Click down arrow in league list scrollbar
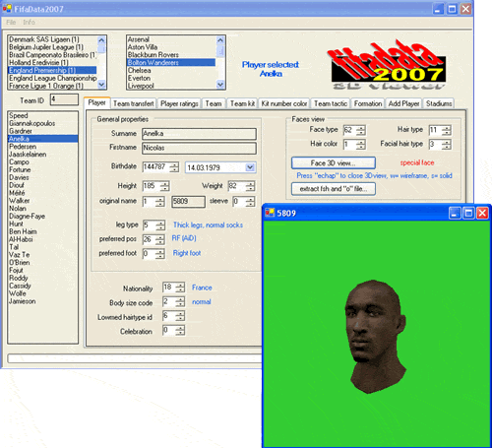The height and width of the screenshot is (448, 492). pos(101,85)
